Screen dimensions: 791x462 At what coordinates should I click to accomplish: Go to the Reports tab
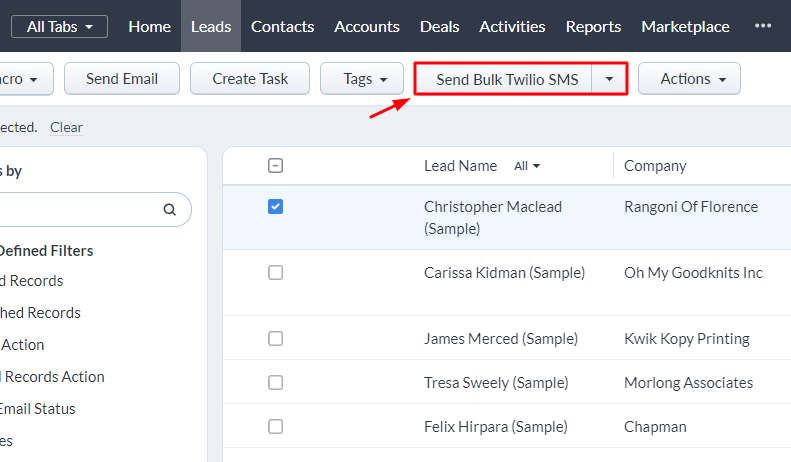[595, 26]
